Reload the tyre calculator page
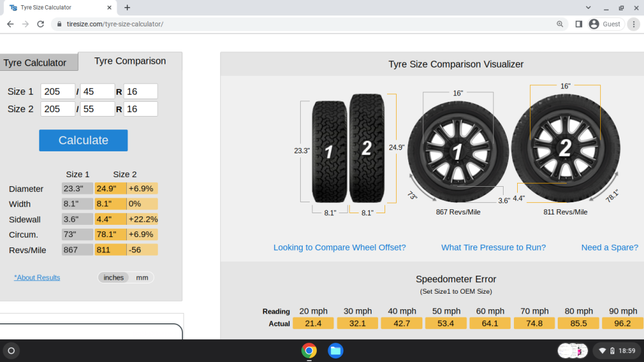This screenshot has height=362, width=644. click(x=40, y=24)
